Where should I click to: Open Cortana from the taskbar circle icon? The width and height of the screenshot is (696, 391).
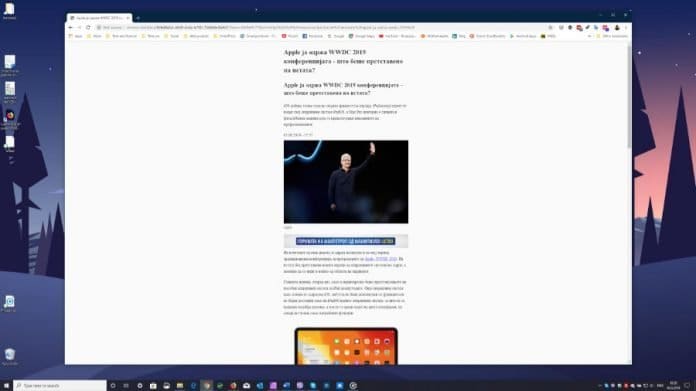[113, 386]
